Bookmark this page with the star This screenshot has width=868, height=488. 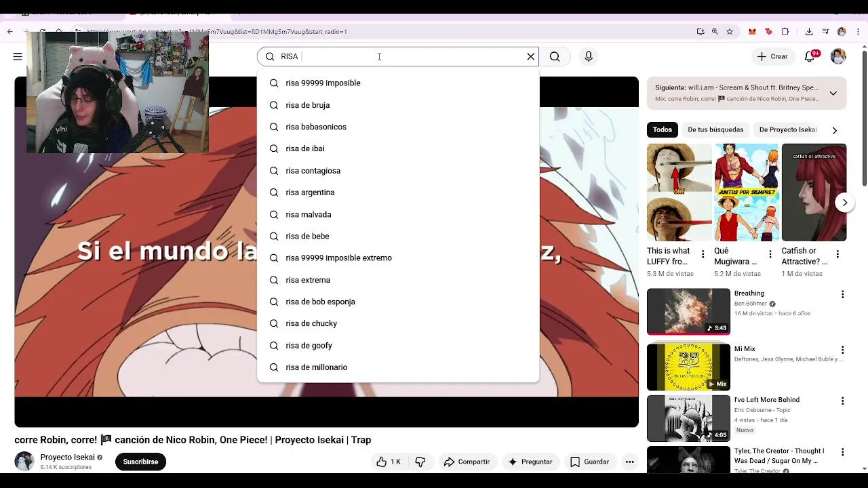click(730, 31)
